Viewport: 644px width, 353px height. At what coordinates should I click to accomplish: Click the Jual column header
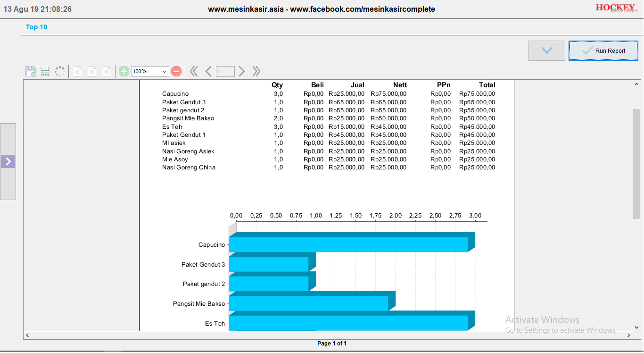357,85
